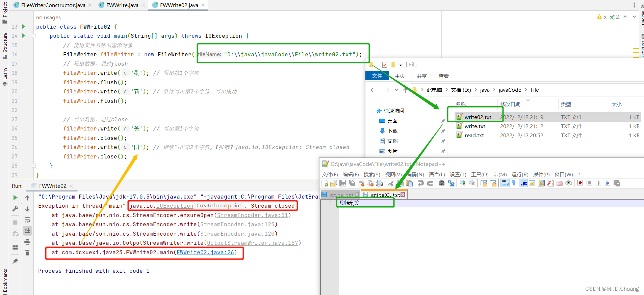
Task: Toggle Scroll to End in Run console
Action: coord(27,231)
